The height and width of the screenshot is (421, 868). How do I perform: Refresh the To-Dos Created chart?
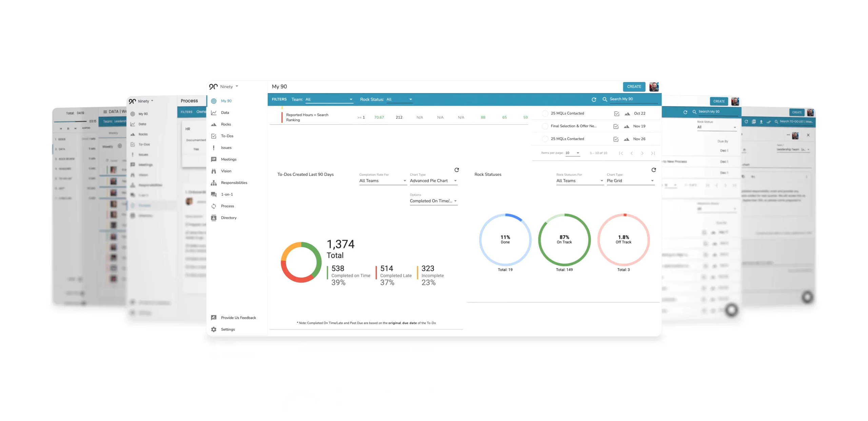456,170
